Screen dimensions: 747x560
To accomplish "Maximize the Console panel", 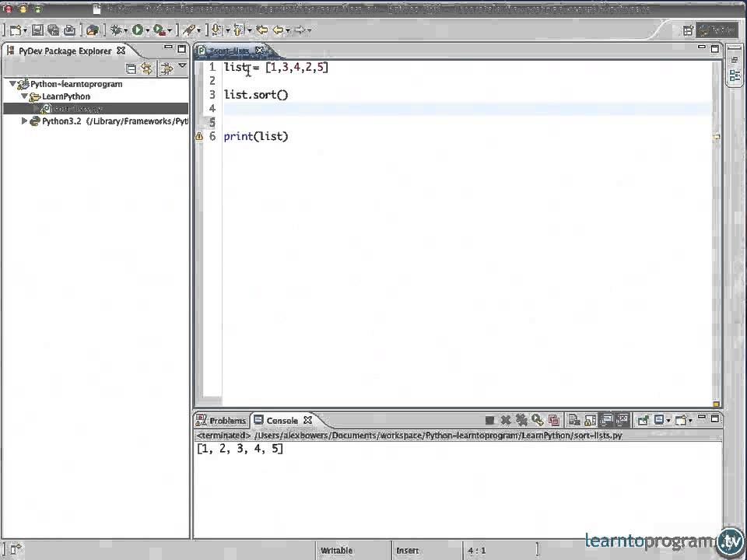I will click(x=714, y=418).
